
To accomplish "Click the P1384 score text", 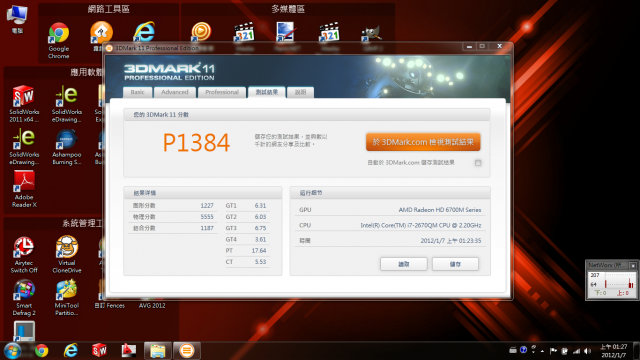I will point(196,142).
